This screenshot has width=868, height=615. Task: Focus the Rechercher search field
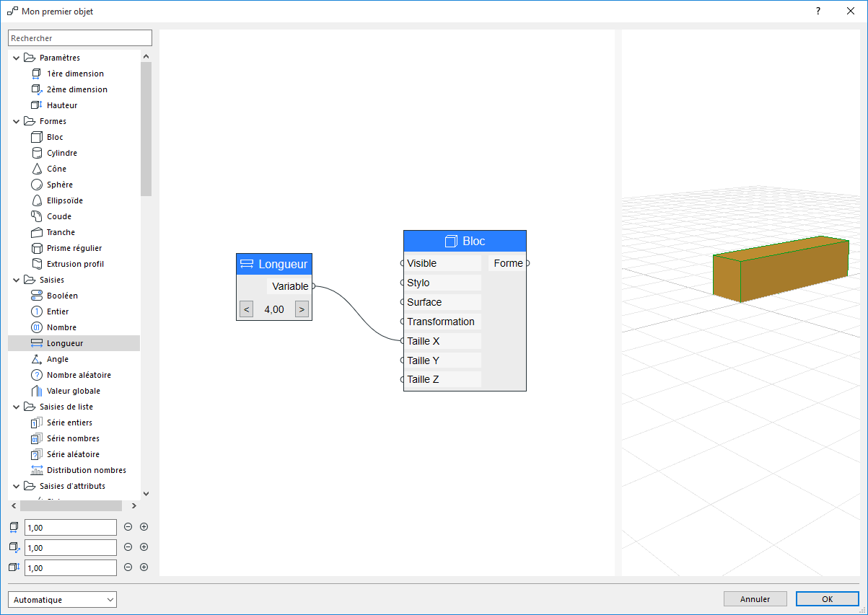tap(80, 37)
